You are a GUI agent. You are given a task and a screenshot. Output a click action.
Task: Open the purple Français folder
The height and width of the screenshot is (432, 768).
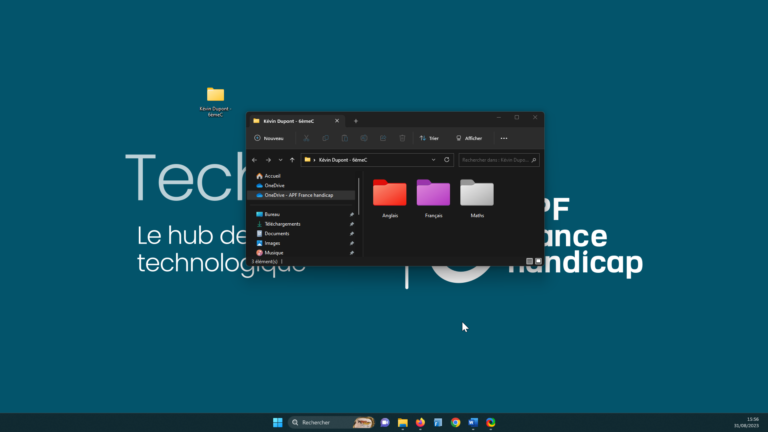click(x=433, y=193)
